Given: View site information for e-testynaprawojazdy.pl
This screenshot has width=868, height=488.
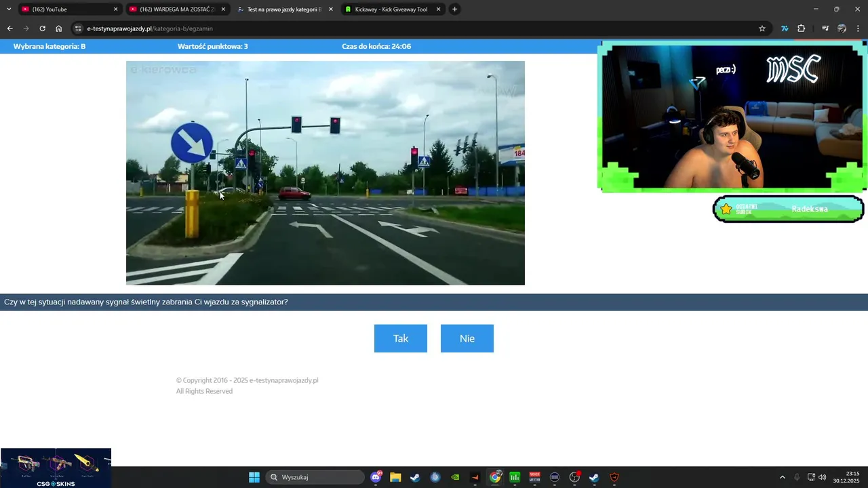Looking at the screenshot, I should (78, 28).
